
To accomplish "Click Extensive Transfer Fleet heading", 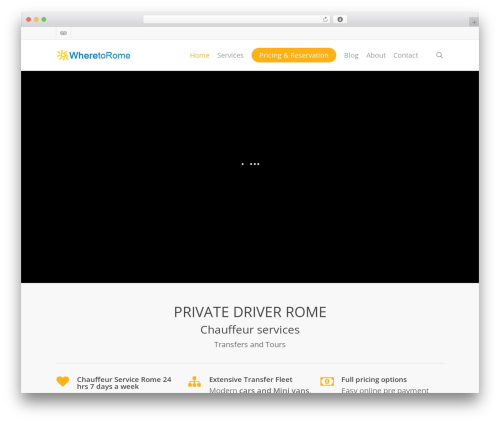I will (251, 379).
